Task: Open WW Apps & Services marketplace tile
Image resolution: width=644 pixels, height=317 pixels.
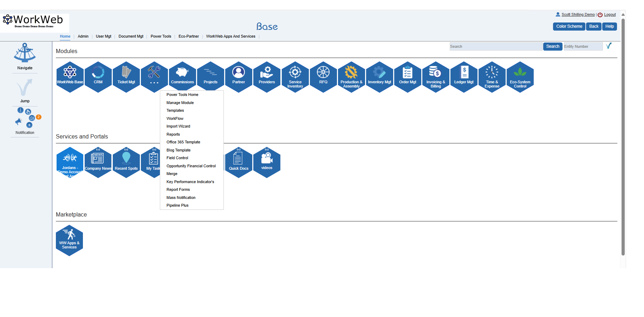Action: tap(69, 240)
